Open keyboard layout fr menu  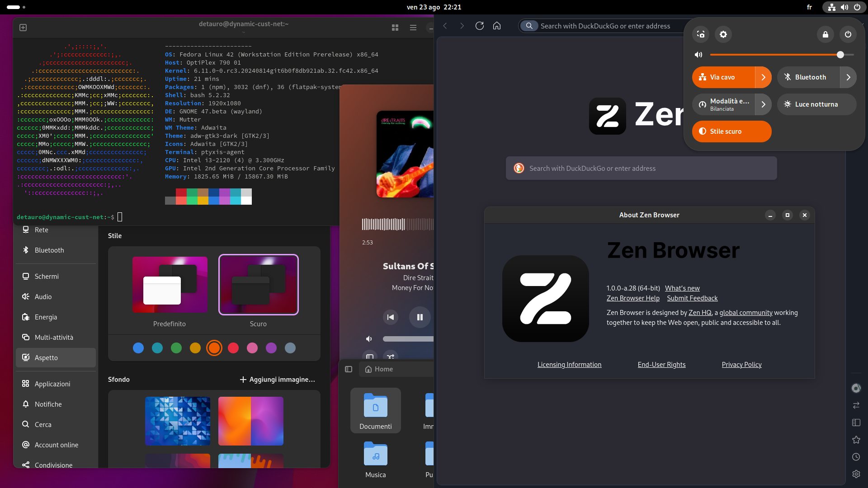pos(809,7)
